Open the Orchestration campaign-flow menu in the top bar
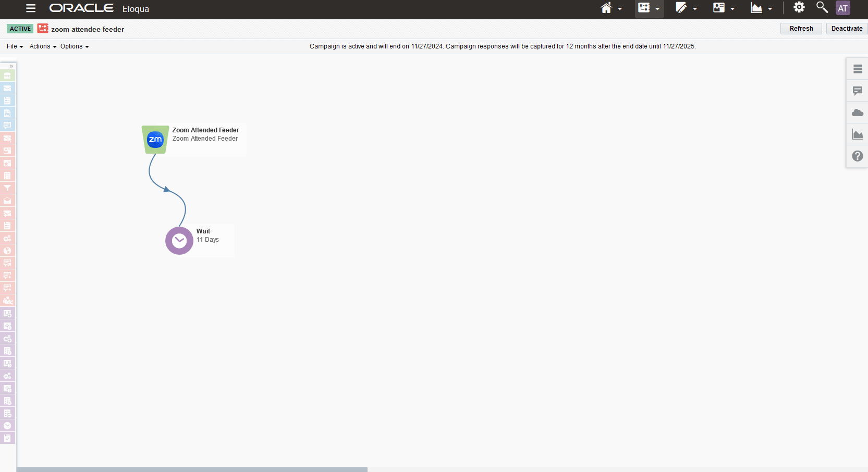This screenshot has width=868, height=472. click(x=649, y=8)
